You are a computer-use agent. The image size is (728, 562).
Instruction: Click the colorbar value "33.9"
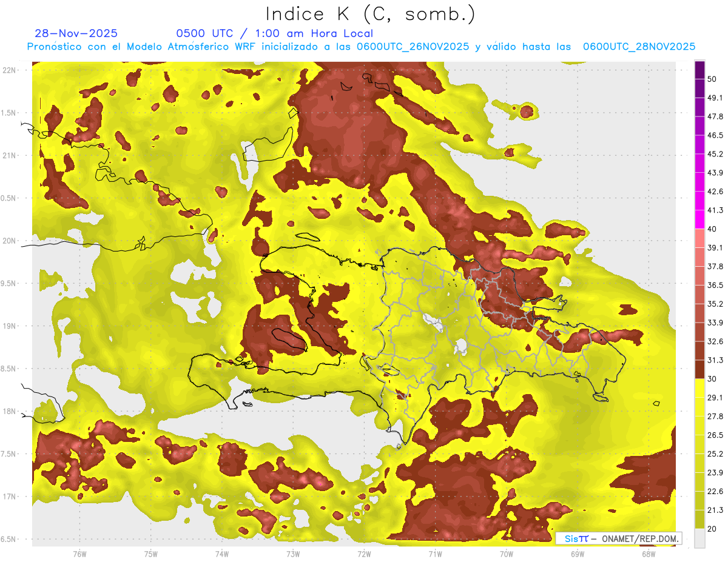[715, 323]
